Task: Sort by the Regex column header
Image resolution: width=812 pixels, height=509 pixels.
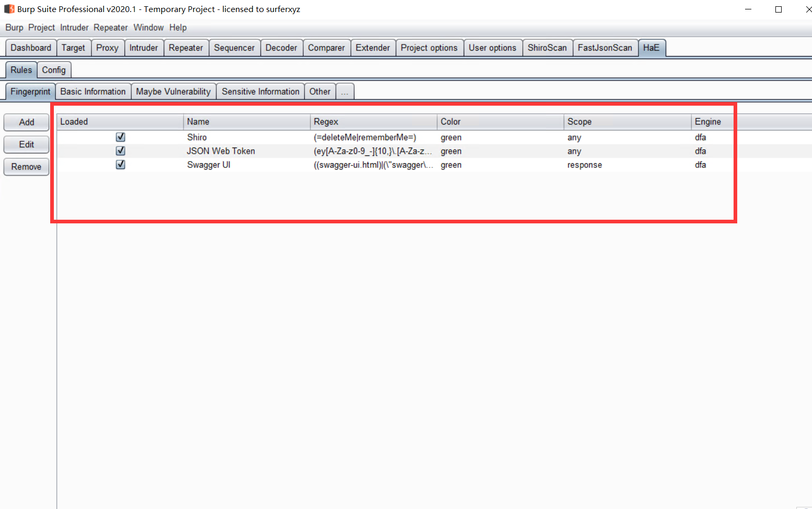Action: 374,122
